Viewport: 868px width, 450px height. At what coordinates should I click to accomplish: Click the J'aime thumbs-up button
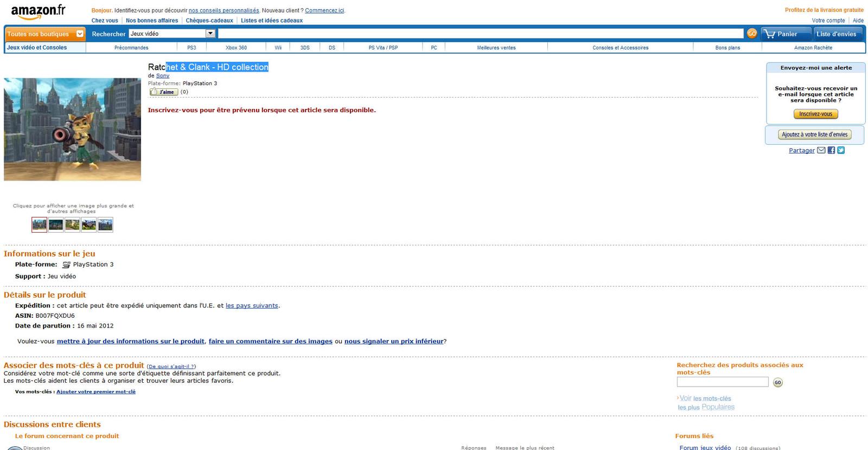[x=164, y=92]
